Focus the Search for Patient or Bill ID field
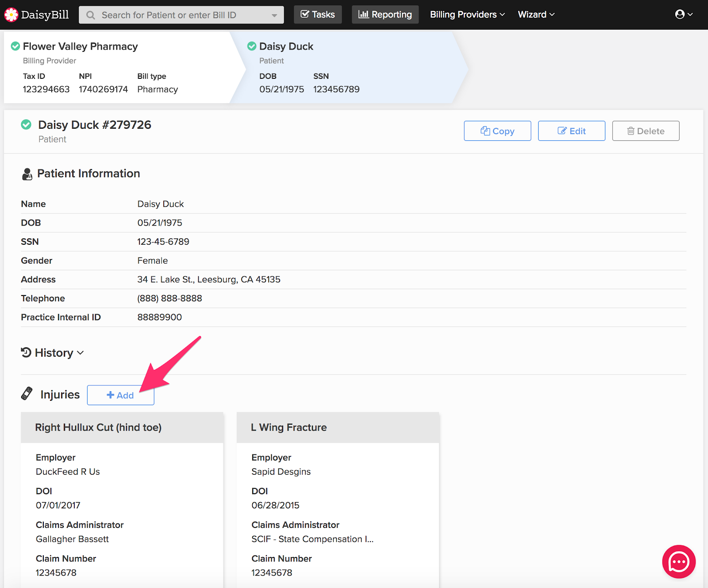The height and width of the screenshot is (588, 708). pos(181,15)
